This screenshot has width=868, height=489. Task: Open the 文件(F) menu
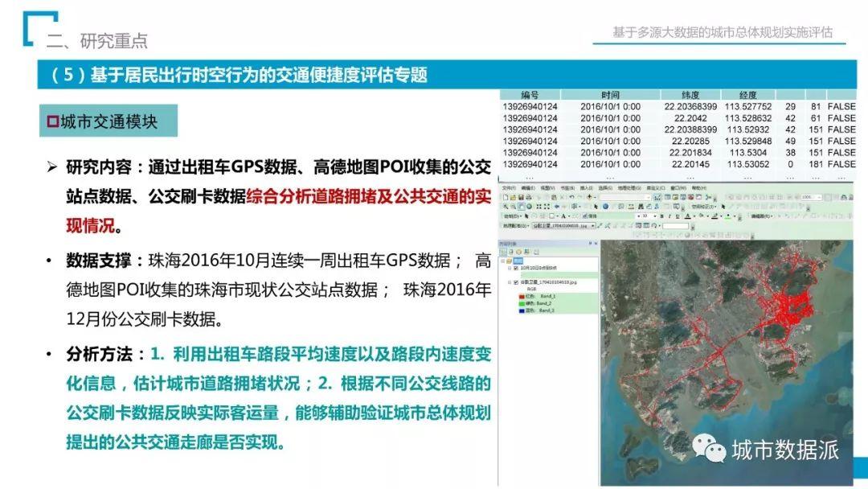coord(509,187)
